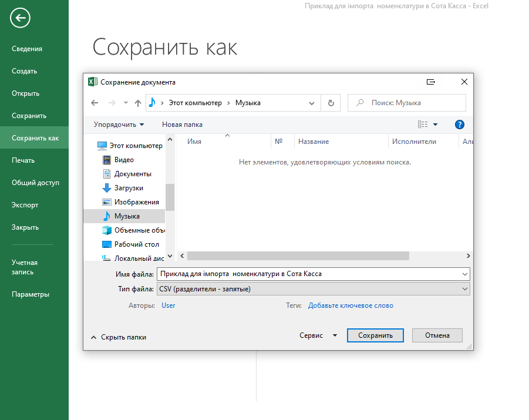This screenshot has width=529, height=420.
Task: Click Добавьте ключевое слово tags link
Action: pos(351,305)
